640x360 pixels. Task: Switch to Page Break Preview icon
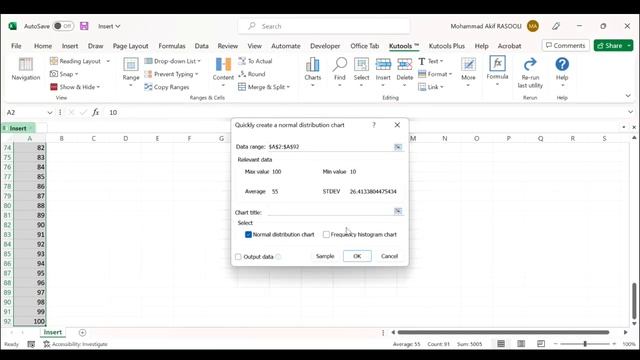click(x=541, y=344)
